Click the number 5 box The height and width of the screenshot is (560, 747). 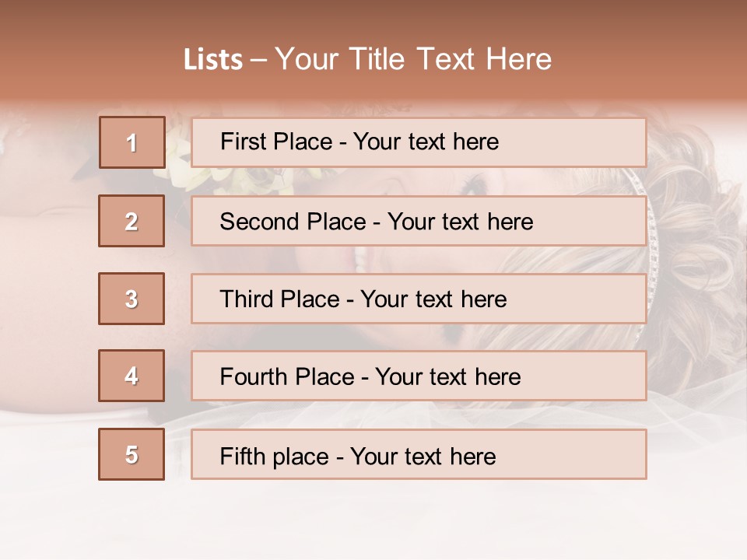coord(132,454)
